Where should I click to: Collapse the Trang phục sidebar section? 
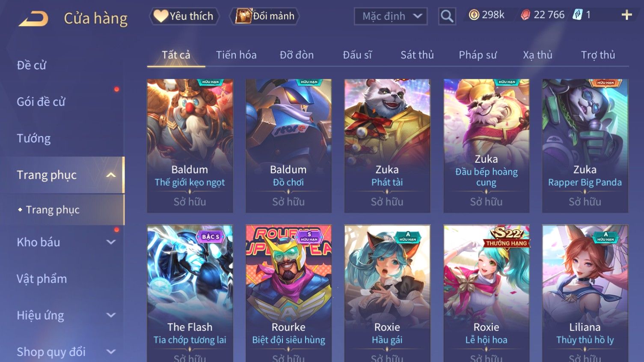tap(111, 175)
